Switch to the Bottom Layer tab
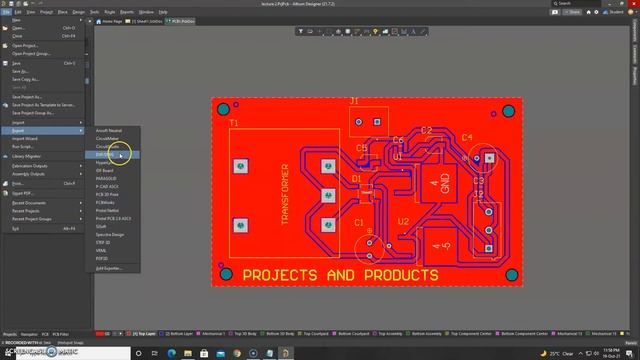640x360 pixels. [x=176, y=334]
